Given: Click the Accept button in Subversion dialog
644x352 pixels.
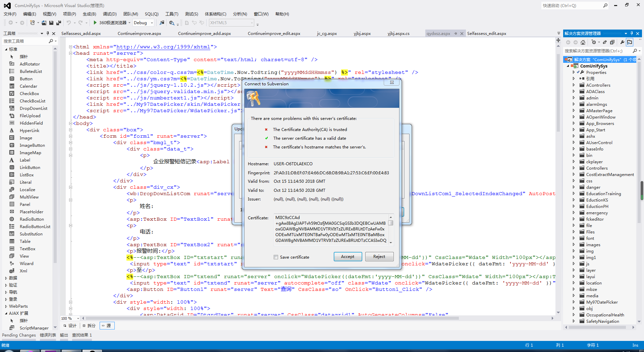Looking at the screenshot, I should (x=348, y=256).
